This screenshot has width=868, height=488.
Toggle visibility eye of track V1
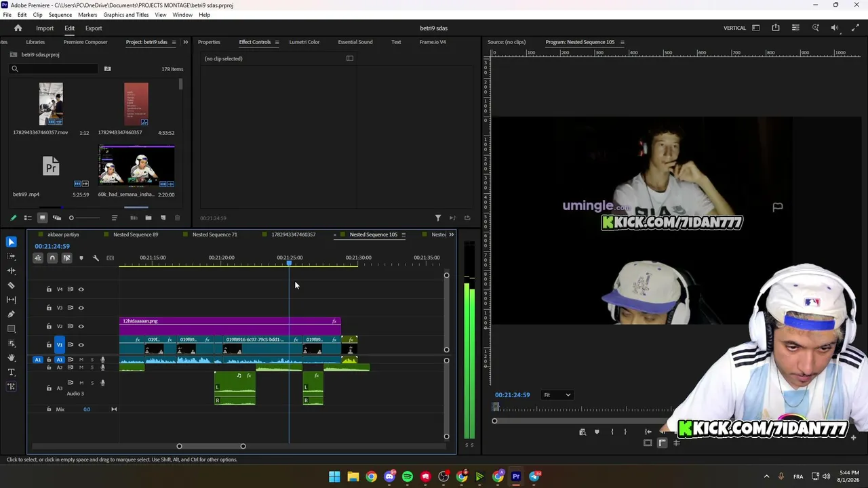[81, 345]
